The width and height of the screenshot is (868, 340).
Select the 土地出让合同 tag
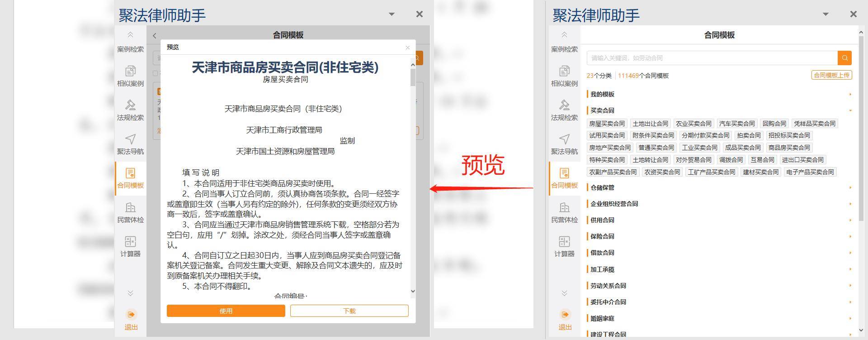[x=650, y=124]
